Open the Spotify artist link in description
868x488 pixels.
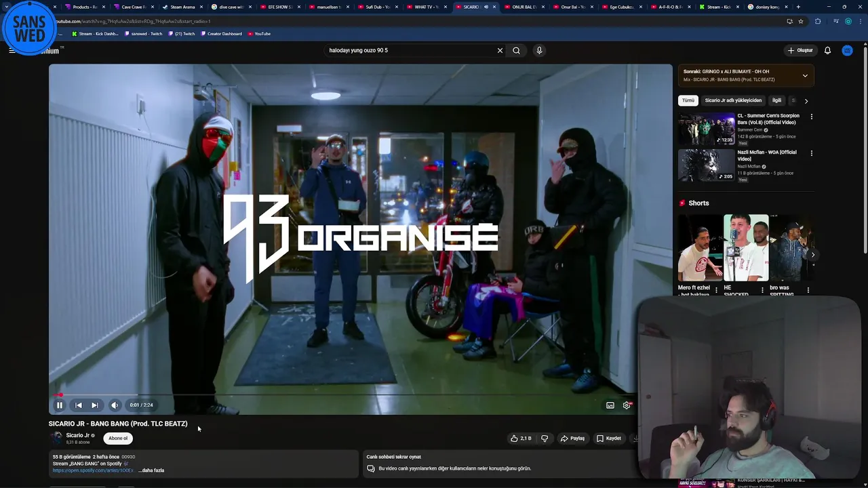(93, 470)
